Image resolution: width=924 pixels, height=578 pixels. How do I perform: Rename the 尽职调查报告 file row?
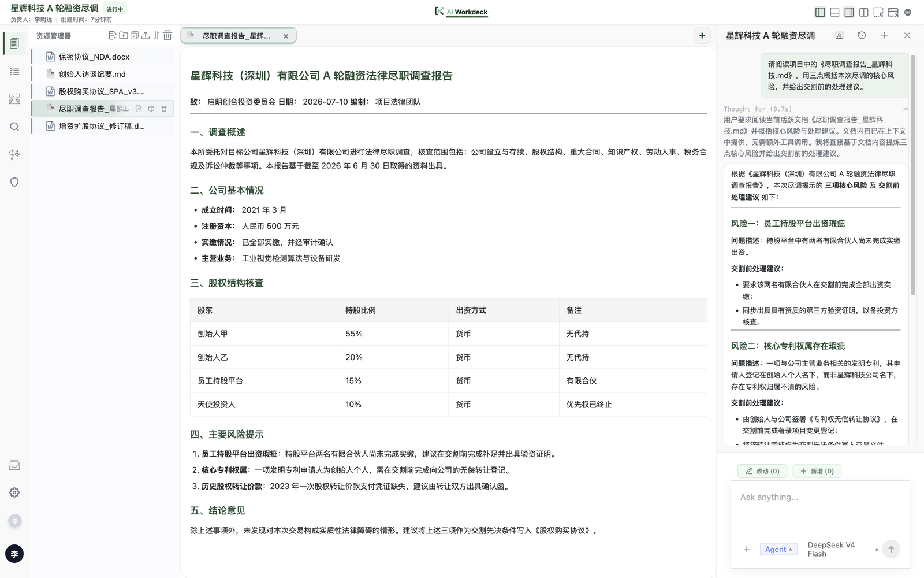click(x=151, y=109)
